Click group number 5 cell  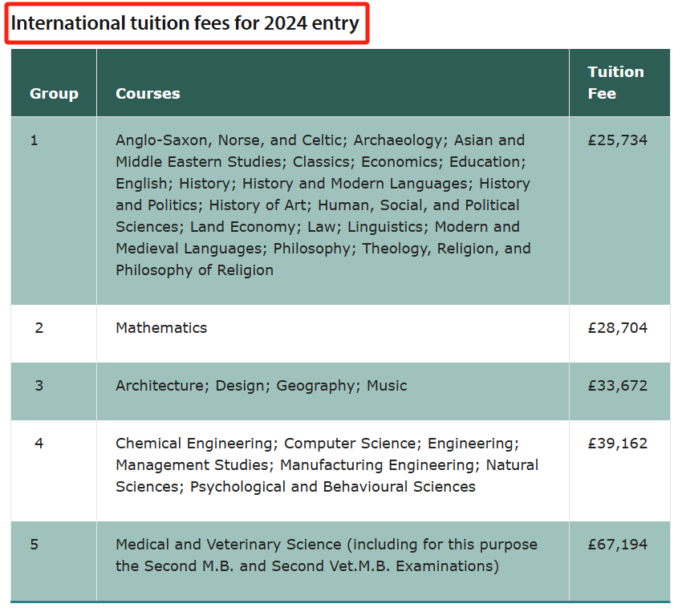tap(54, 561)
